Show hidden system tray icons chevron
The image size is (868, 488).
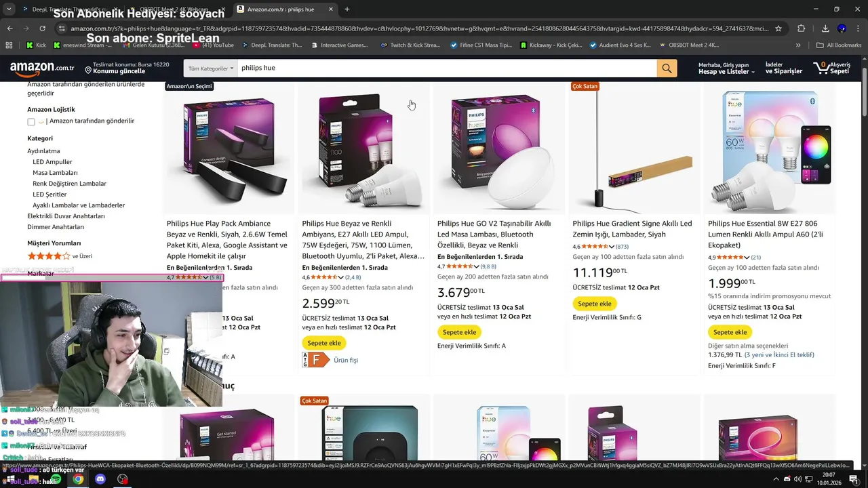point(776,479)
